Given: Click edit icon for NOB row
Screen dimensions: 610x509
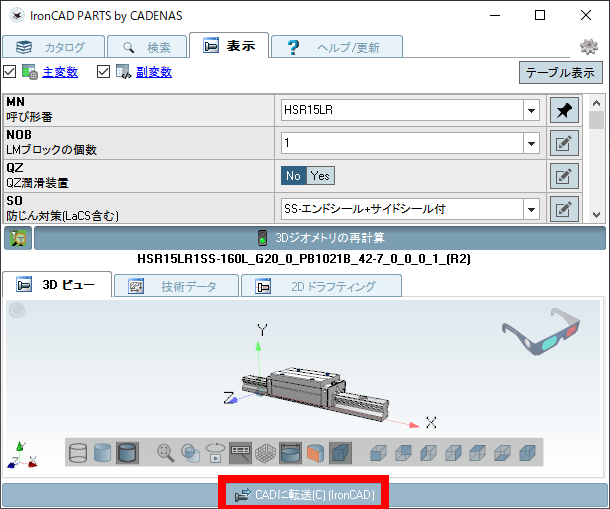Looking at the screenshot, I should click(x=564, y=143).
